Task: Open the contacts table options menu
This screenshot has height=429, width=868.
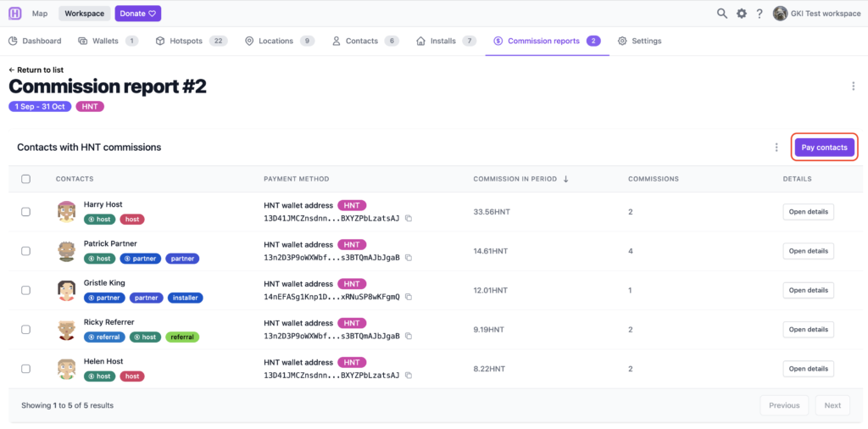Action: coord(776,148)
